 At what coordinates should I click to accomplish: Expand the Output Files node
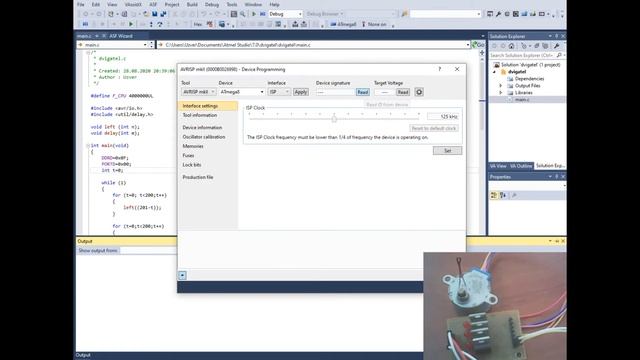501,86
